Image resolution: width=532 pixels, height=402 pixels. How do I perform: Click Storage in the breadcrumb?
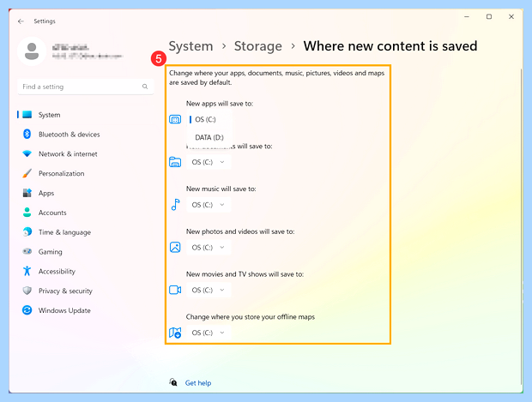click(258, 46)
